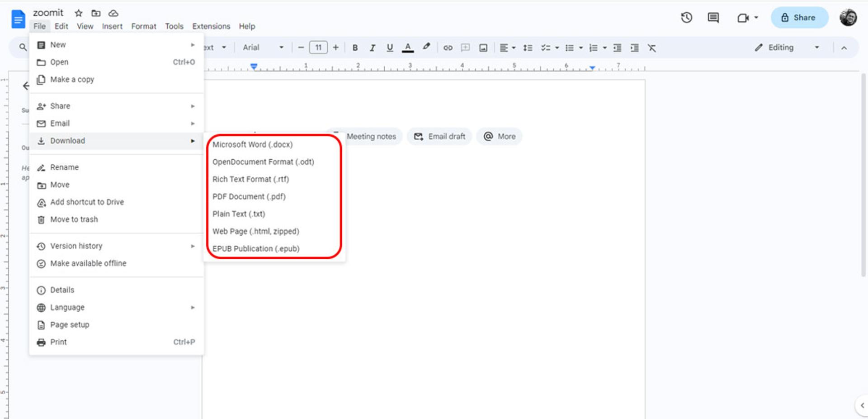The width and height of the screenshot is (868, 419).
Task: Click the video call camera icon
Action: 743,18
